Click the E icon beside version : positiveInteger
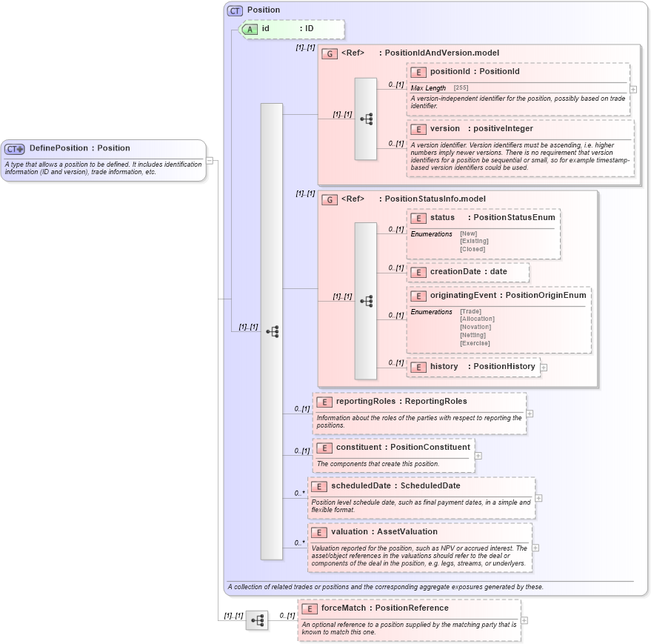651x644 pixels. click(418, 128)
